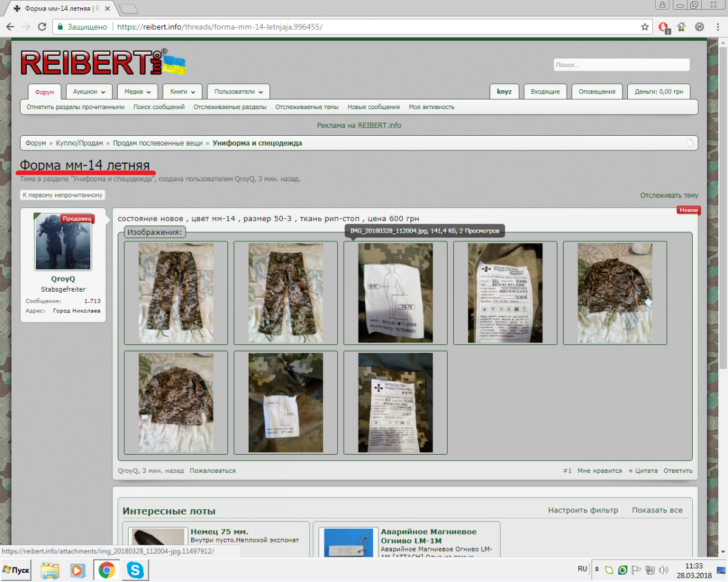Open Новые сообщения link
Screen dimensions: 728x582
(374, 107)
